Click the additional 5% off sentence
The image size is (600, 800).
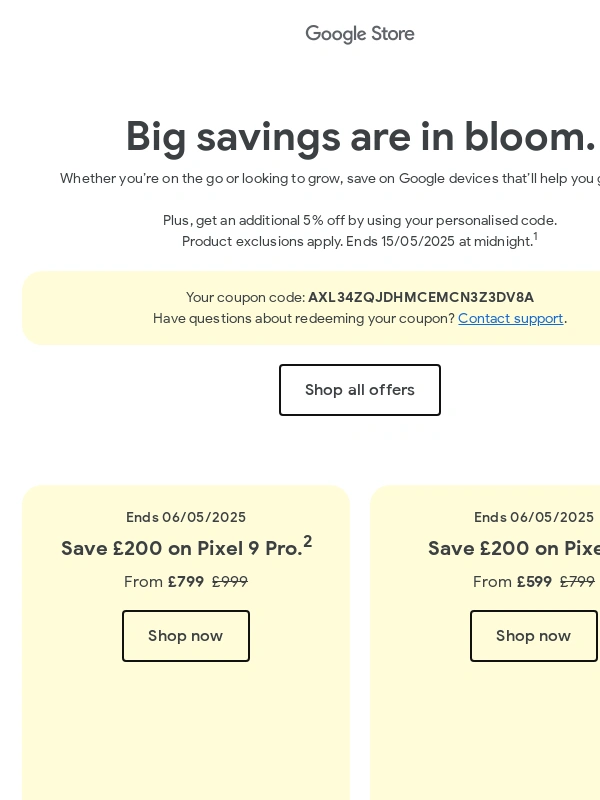(360, 220)
